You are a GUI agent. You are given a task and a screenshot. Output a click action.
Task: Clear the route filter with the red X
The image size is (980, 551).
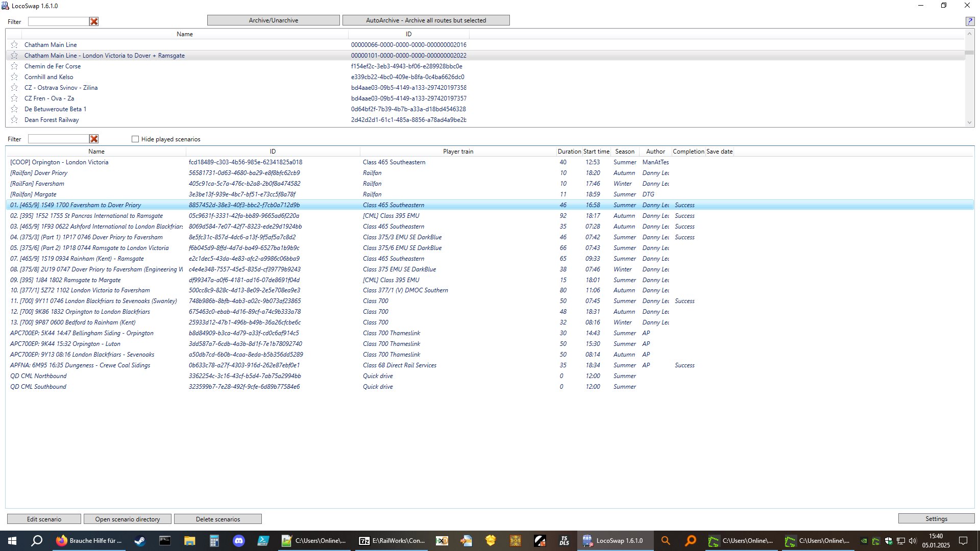(x=94, y=21)
